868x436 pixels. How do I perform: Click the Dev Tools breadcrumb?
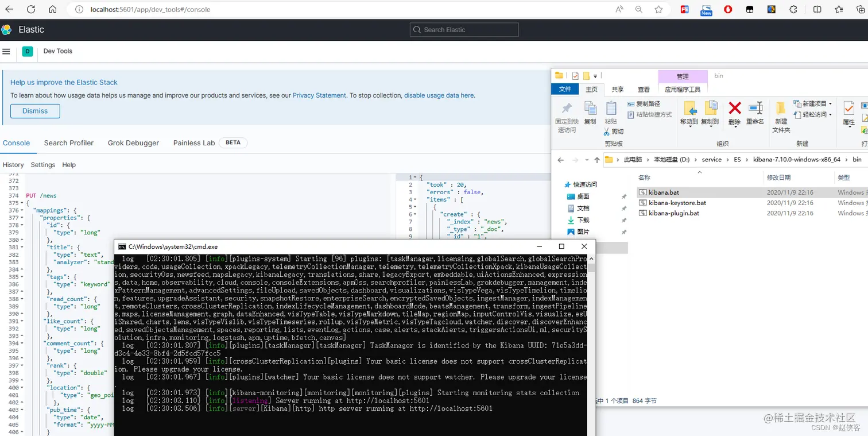click(x=58, y=51)
